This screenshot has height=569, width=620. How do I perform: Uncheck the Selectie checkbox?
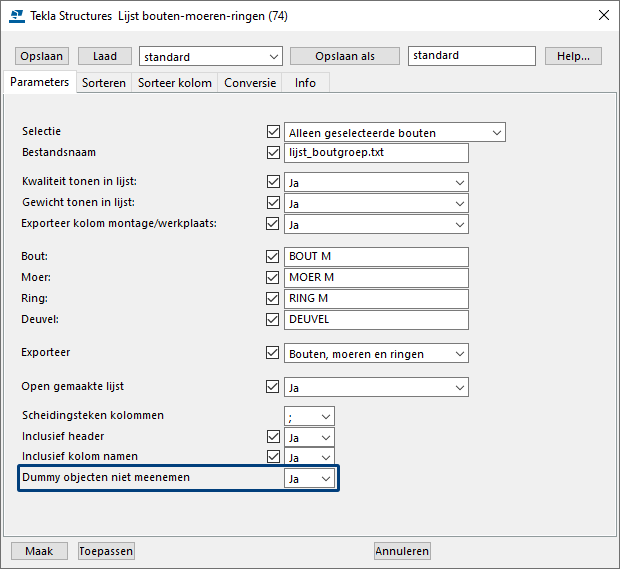coord(273,132)
